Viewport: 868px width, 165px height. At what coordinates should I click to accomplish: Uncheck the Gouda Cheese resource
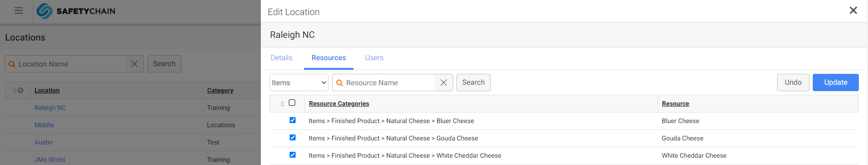click(x=292, y=138)
